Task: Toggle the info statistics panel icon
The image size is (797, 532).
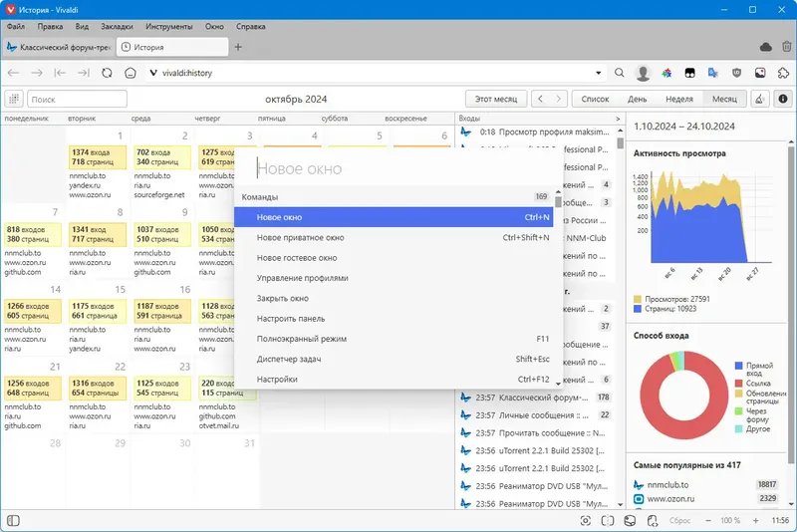Action: 783,99
